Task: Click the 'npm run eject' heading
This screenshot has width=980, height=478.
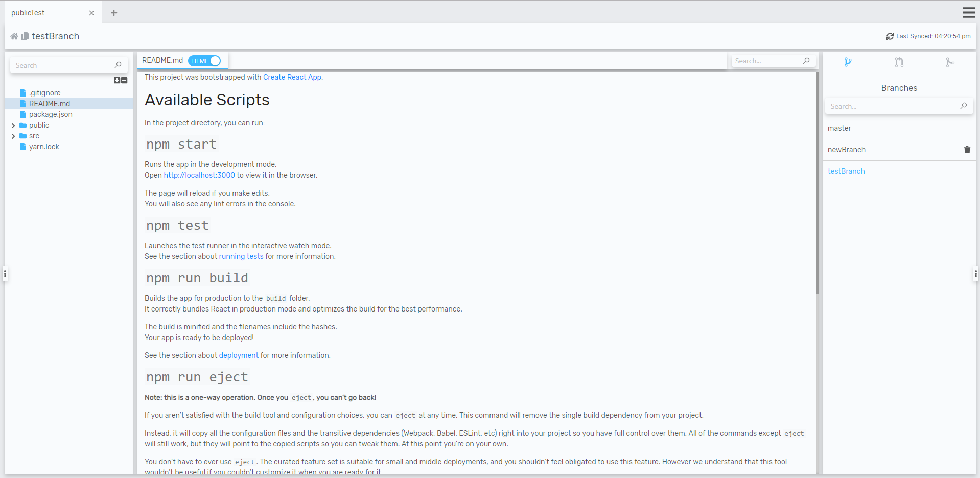Action: tap(197, 377)
